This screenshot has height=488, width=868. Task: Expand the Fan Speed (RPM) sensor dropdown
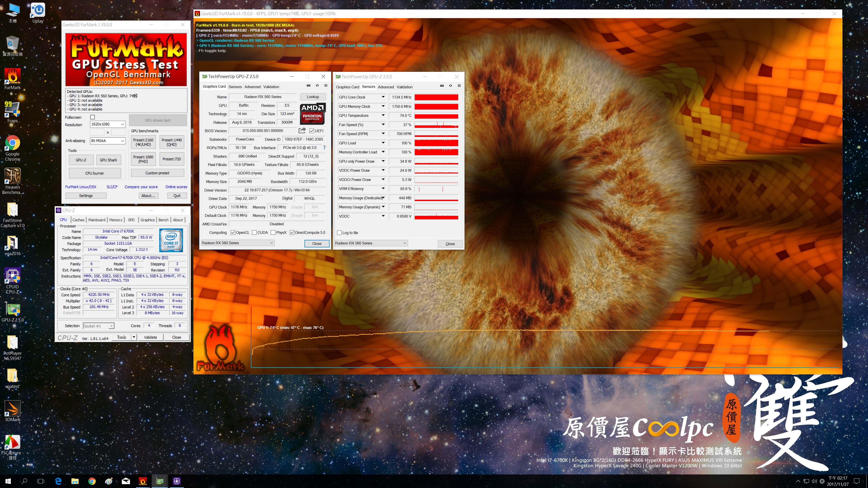(x=383, y=134)
